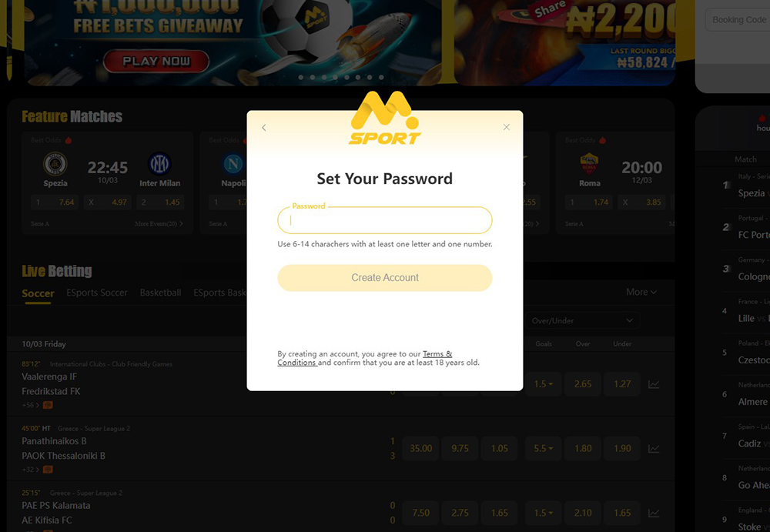Open Terms & Conditions link
770x532 pixels.
pyautogui.click(x=364, y=358)
